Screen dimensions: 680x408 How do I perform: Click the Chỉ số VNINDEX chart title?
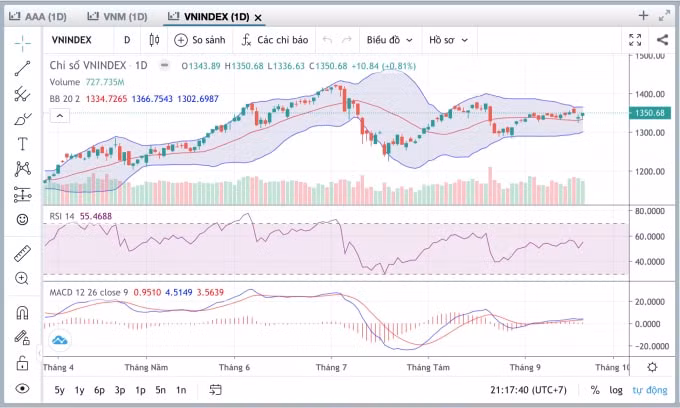(x=98, y=65)
